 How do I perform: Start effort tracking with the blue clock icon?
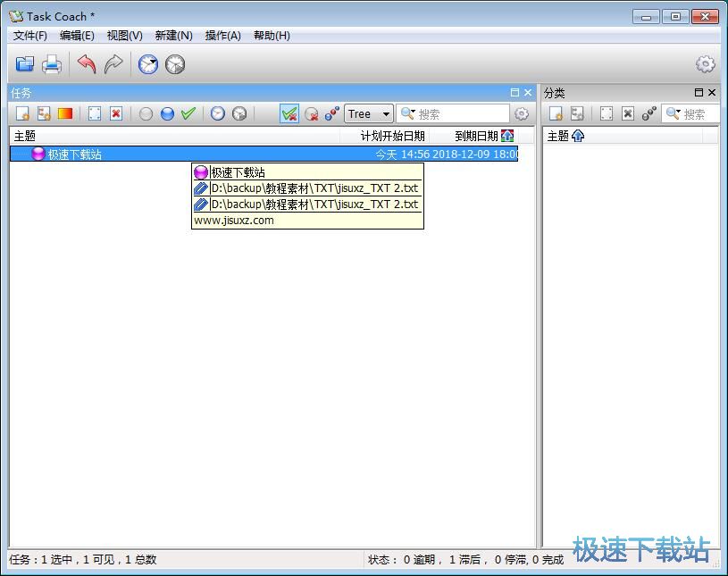click(x=148, y=64)
